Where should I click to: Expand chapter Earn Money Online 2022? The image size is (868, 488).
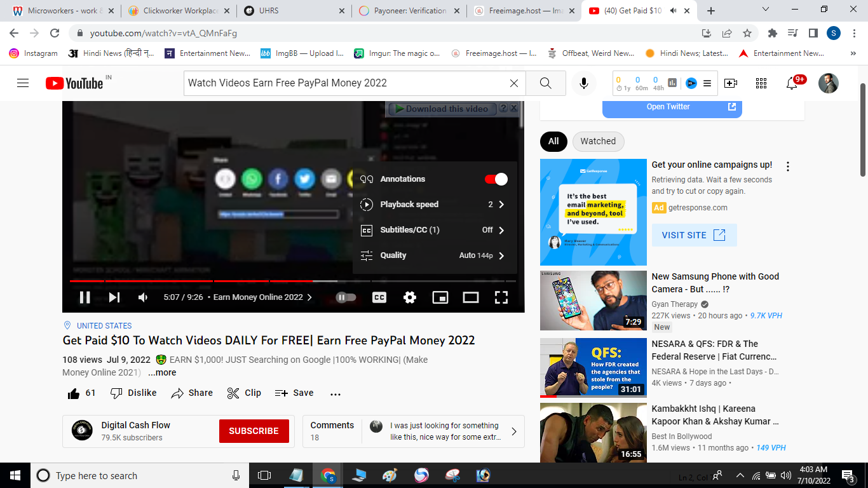click(x=262, y=297)
